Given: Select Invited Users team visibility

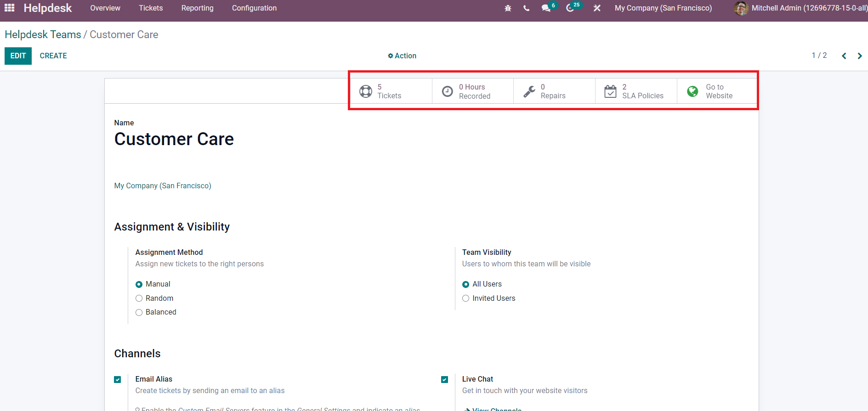Looking at the screenshot, I should pyautogui.click(x=465, y=298).
